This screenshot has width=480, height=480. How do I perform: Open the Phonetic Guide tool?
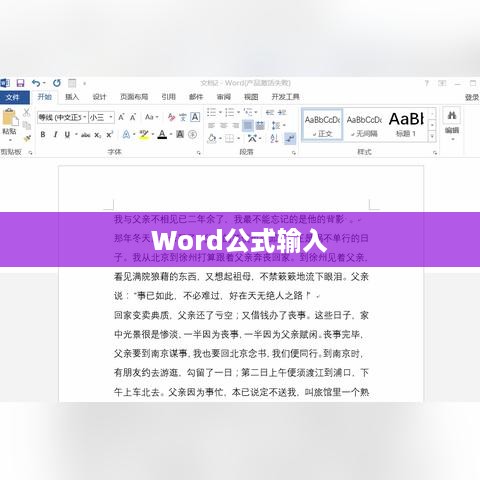tap(183, 117)
